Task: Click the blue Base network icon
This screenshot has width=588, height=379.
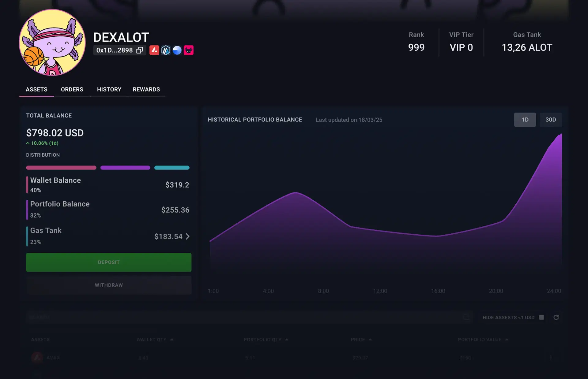Action: click(177, 50)
